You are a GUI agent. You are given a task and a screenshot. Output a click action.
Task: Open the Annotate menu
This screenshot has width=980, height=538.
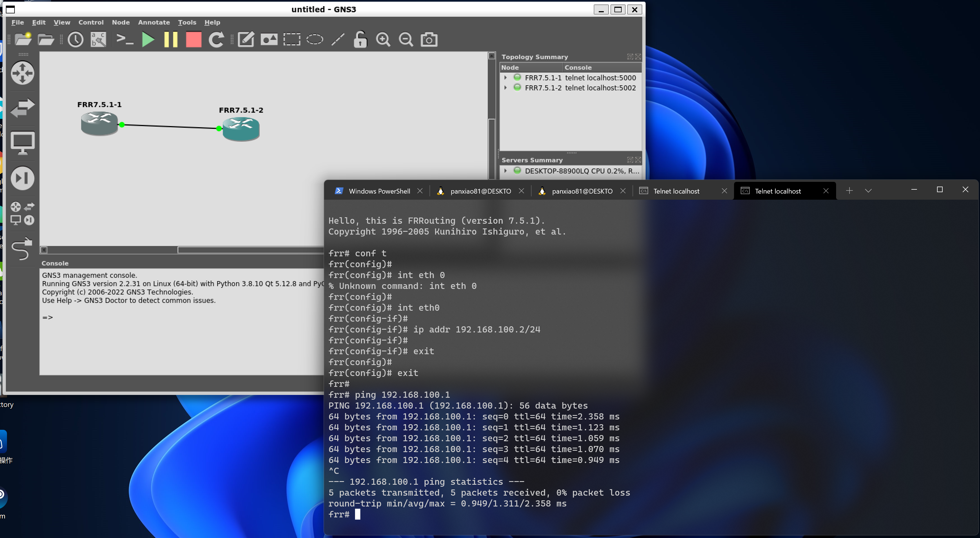pyautogui.click(x=154, y=22)
